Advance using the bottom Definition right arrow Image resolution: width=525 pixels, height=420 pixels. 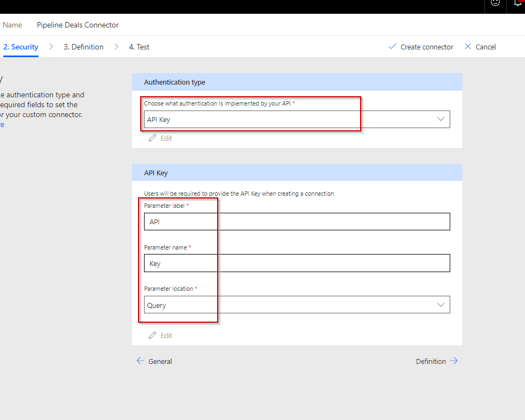point(454,361)
